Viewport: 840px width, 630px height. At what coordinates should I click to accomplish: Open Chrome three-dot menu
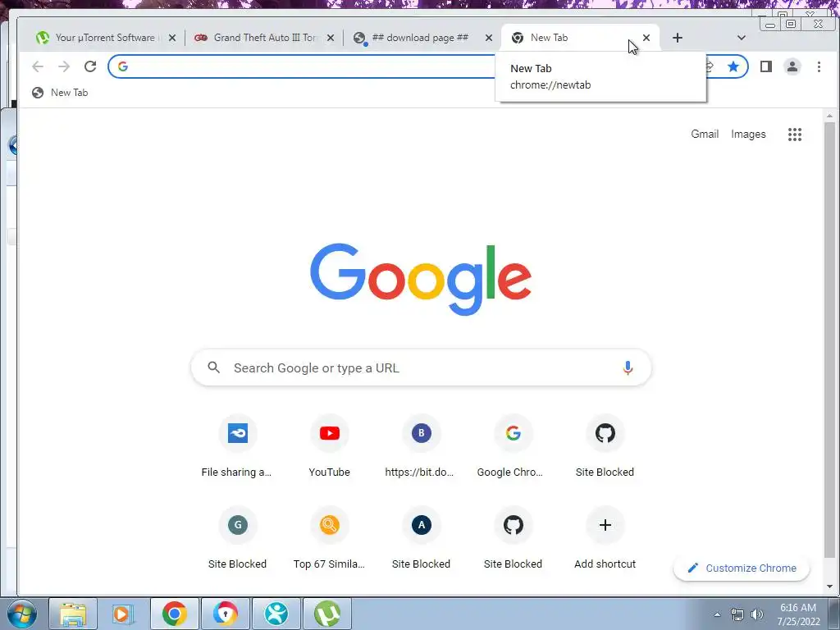tap(819, 66)
